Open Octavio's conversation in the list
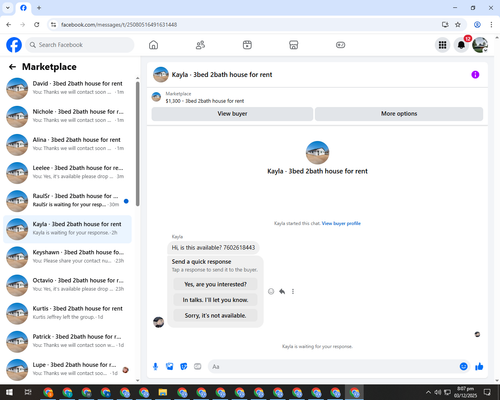Screen dimensions: 500x400 [x=68, y=285]
